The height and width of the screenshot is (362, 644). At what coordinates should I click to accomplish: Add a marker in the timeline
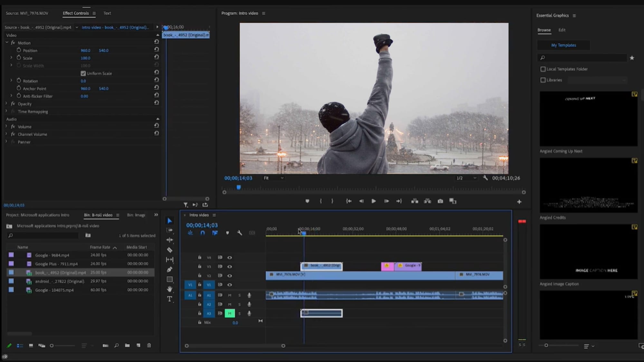(227, 233)
